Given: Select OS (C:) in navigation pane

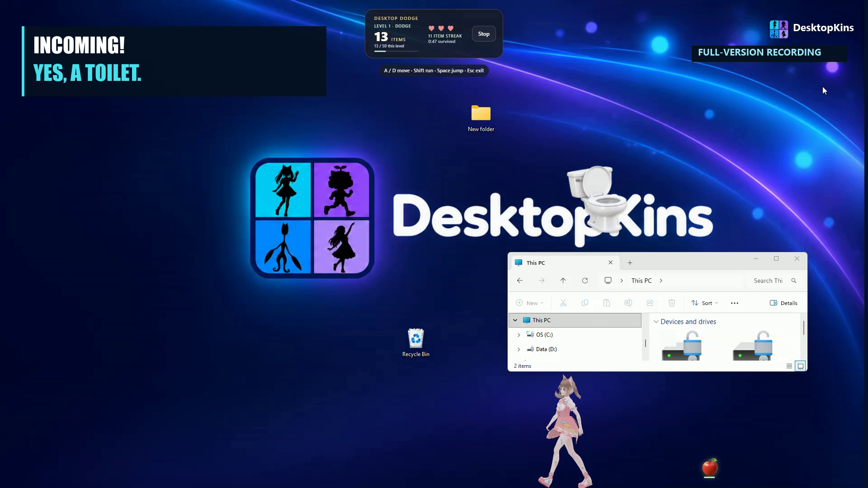Looking at the screenshot, I should click(544, 335).
